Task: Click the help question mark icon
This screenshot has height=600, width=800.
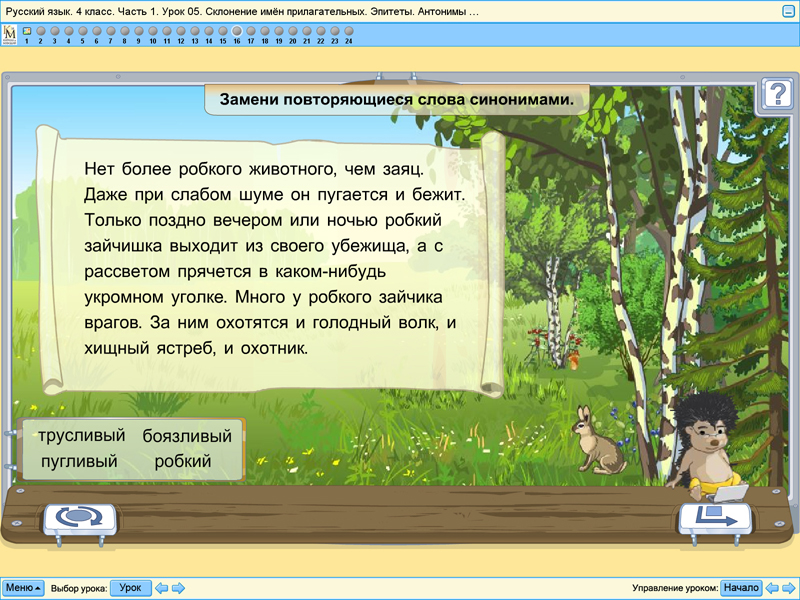Action: 776,94
